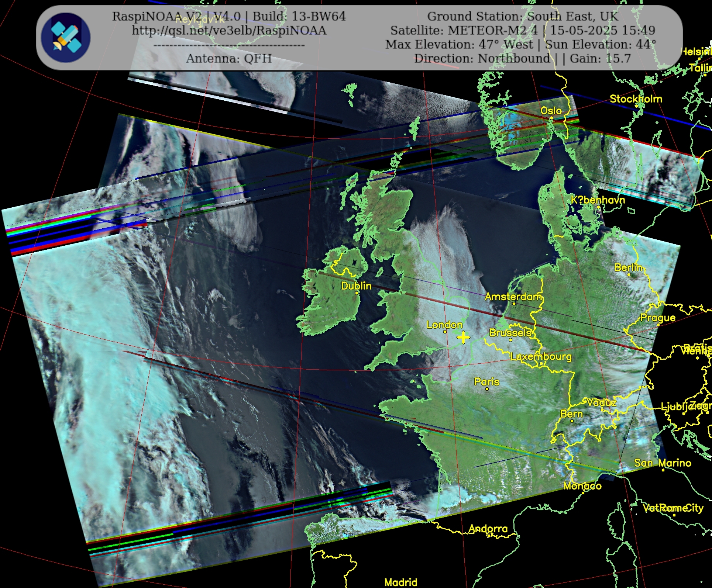Click the 'Direction: Northbound' header text
Image resolution: width=712 pixels, height=588 pixels.
tap(482, 58)
